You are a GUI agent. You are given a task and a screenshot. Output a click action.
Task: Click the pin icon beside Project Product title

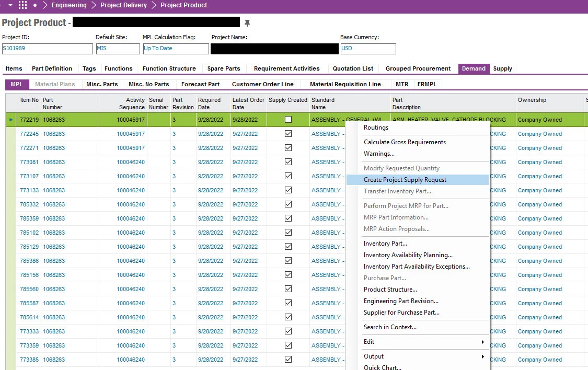[x=247, y=23]
